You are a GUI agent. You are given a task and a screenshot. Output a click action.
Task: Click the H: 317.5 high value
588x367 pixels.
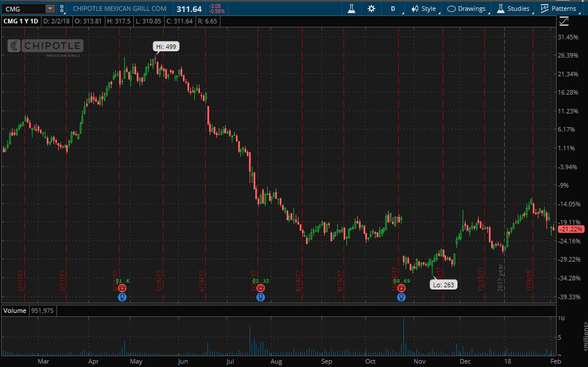coord(119,21)
